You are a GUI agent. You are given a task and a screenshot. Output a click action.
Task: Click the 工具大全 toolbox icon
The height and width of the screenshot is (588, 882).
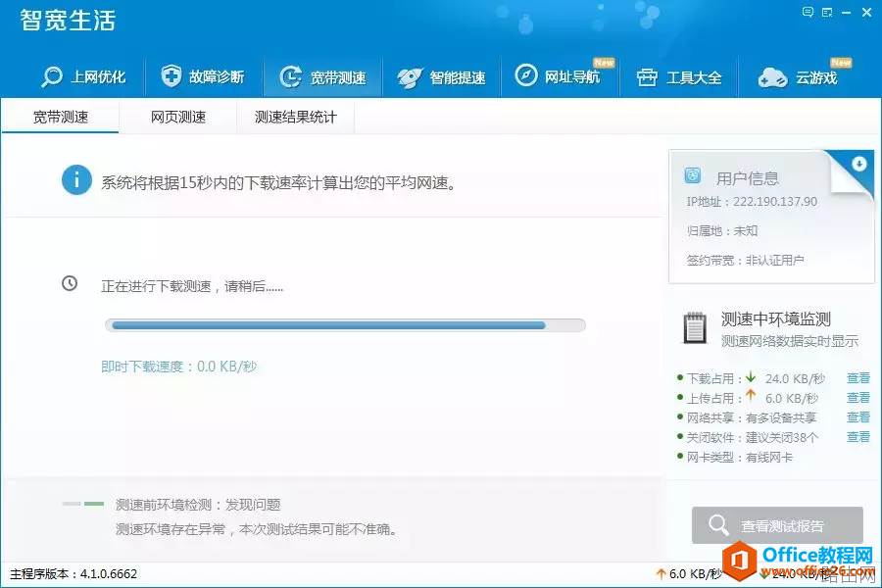click(647, 77)
